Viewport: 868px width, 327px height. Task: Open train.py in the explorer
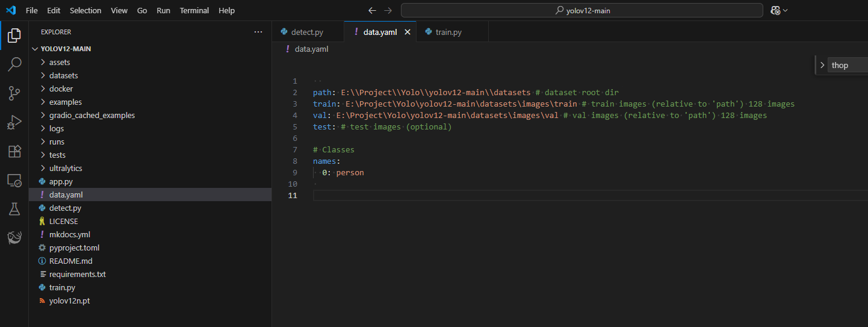click(x=150, y=287)
